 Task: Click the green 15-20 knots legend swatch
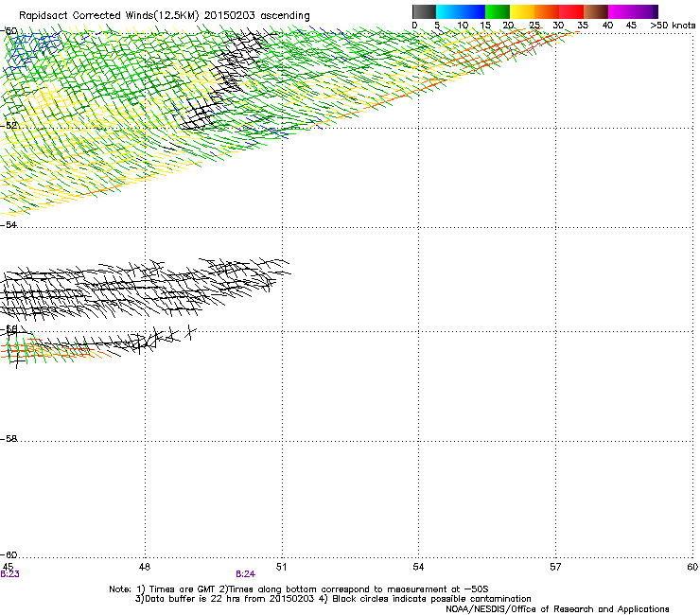coord(498,11)
